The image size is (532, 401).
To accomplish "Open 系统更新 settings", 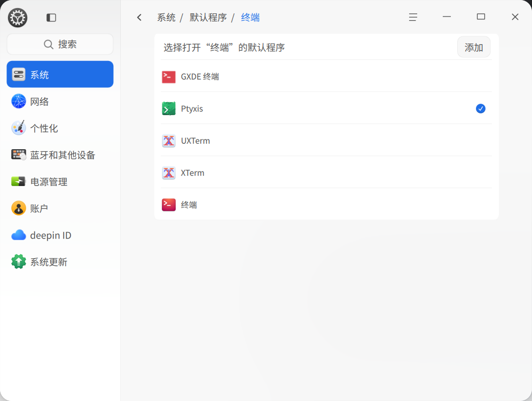I will (x=60, y=262).
